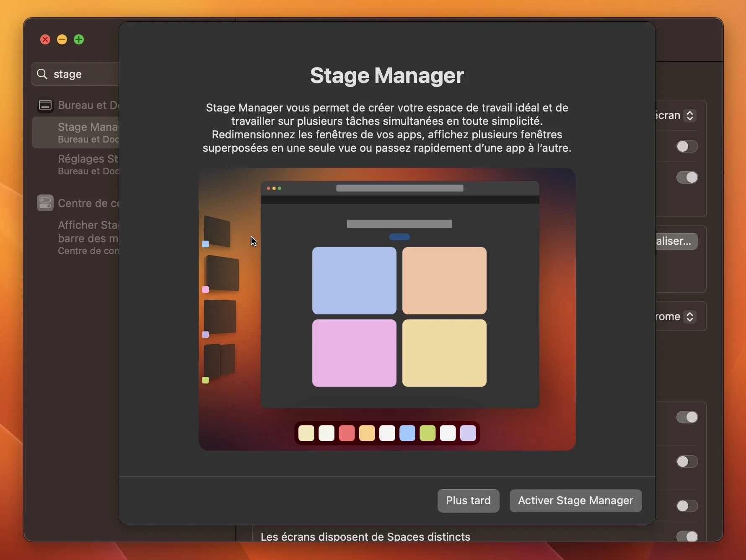This screenshot has height=560, width=746.
Task: Zoom the settings window with the green button
Action: tap(79, 39)
